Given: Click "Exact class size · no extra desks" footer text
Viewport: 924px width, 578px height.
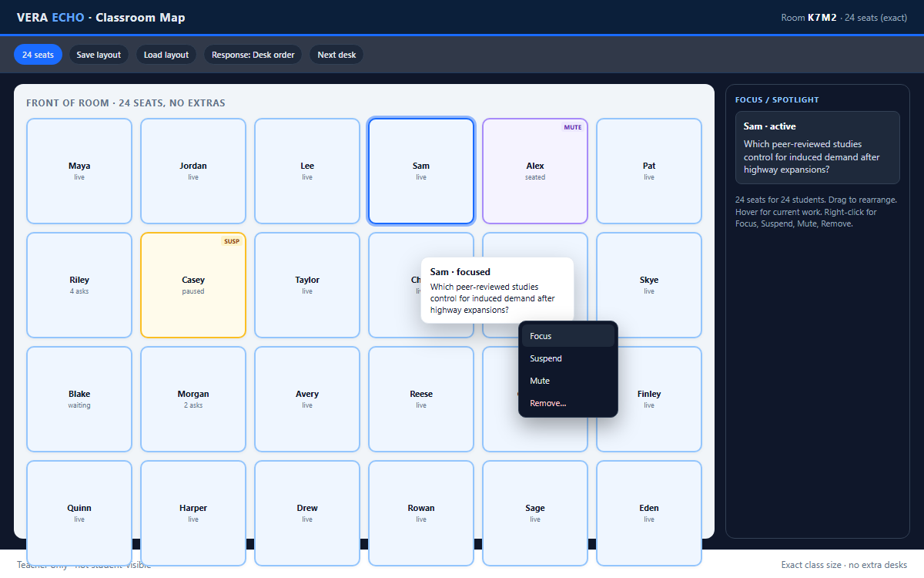Looking at the screenshot, I should 845,565.
